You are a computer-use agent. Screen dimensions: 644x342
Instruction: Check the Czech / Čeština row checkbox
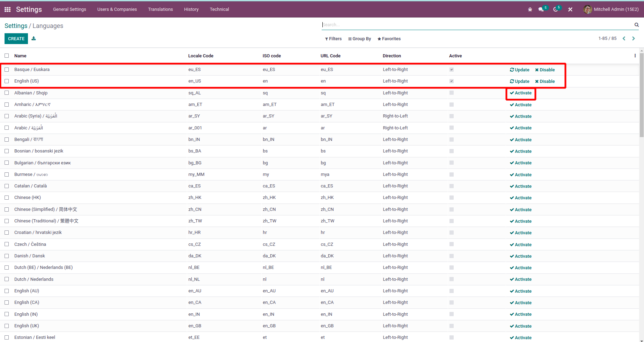tap(7, 244)
